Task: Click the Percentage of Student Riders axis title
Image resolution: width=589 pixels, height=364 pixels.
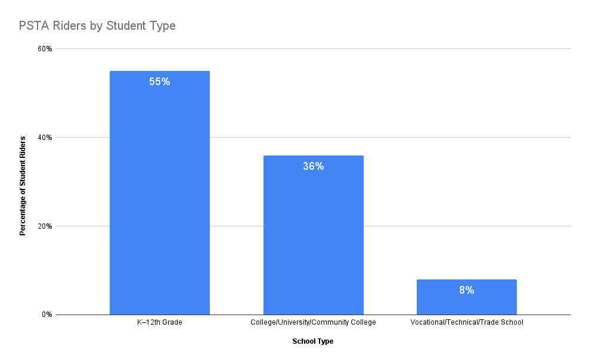Action: coord(23,185)
